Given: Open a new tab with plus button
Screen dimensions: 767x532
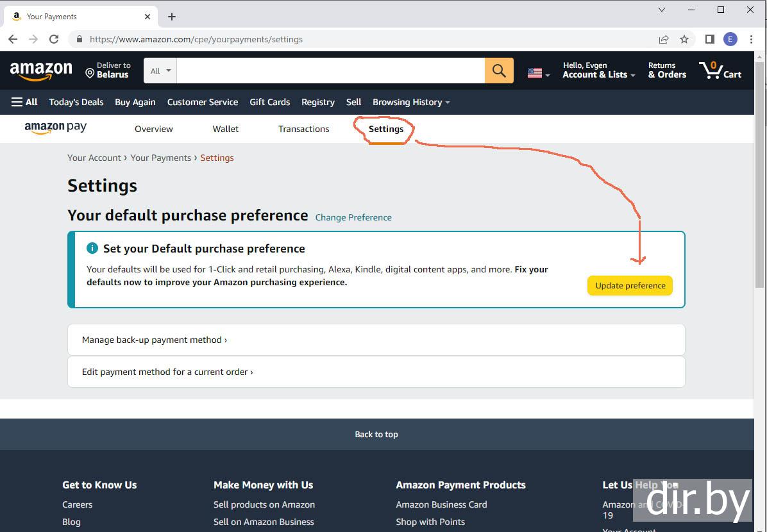Looking at the screenshot, I should tap(172, 17).
